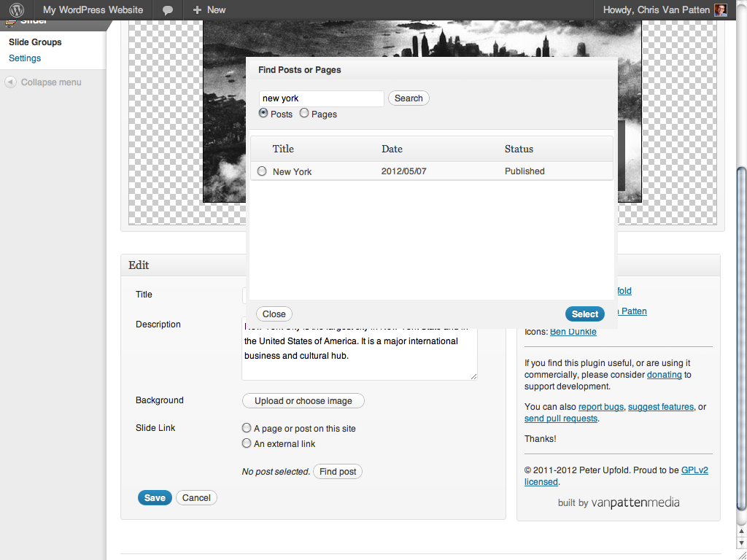Save the slide
The image size is (747, 560).
point(155,497)
